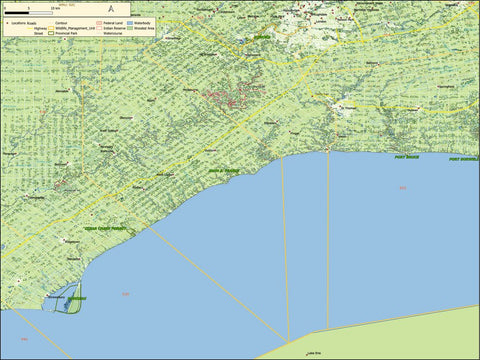Click the 'Wooded Area' legend label
This screenshot has width=480, height=360.
[144, 29]
